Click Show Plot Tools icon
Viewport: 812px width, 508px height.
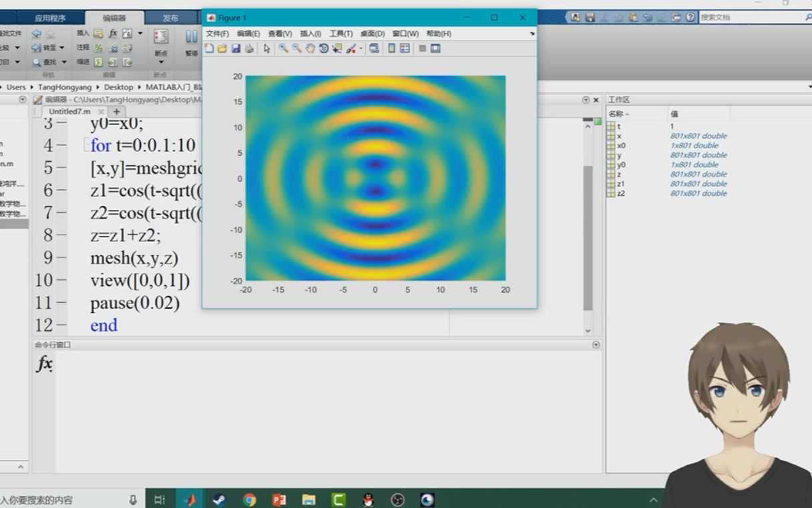[x=435, y=48]
